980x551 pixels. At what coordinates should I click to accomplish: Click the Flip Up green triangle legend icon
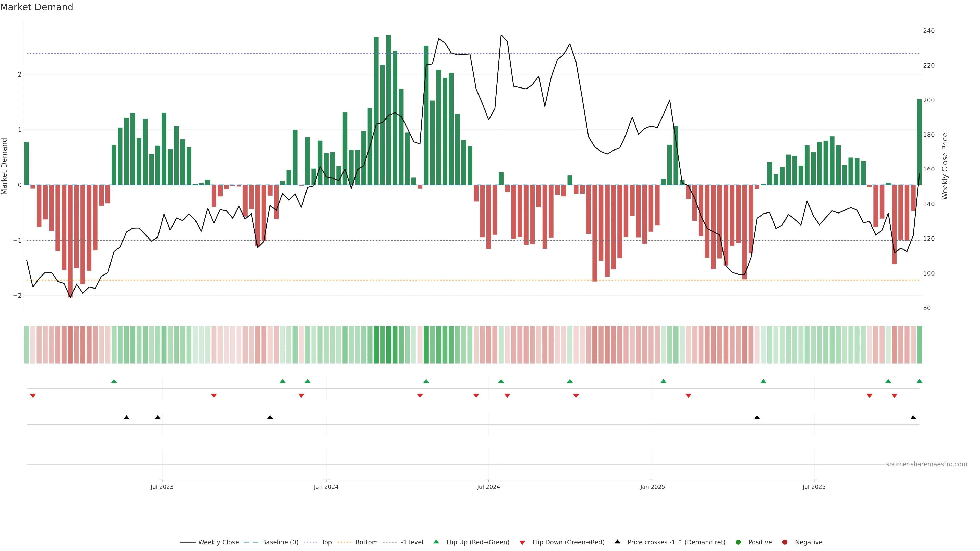click(x=436, y=542)
